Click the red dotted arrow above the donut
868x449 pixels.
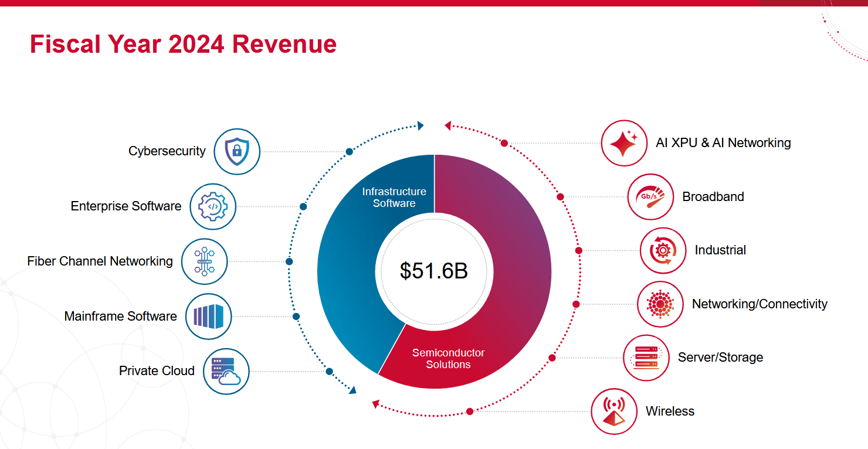point(448,124)
